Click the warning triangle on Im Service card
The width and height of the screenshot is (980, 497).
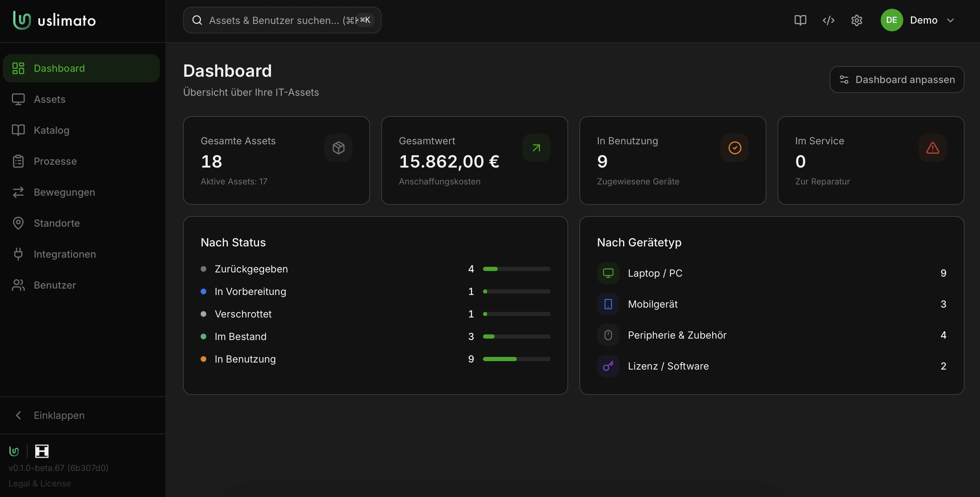click(933, 148)
